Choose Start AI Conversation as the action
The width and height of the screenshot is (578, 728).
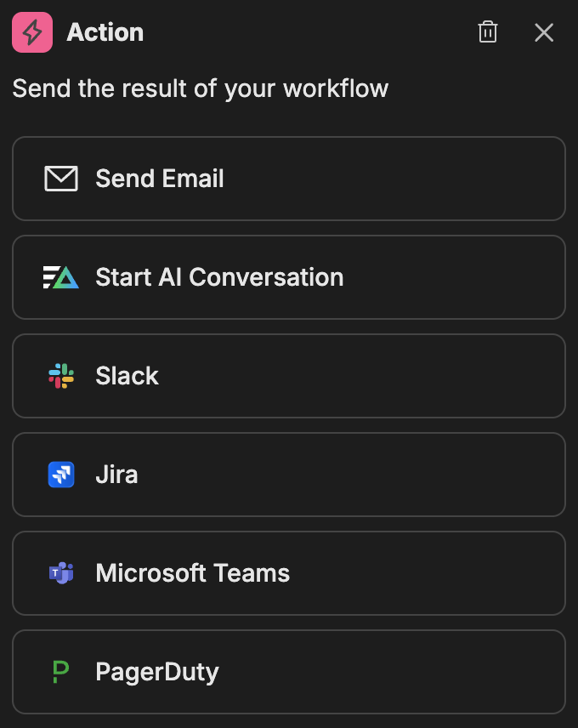pos(288,277)
